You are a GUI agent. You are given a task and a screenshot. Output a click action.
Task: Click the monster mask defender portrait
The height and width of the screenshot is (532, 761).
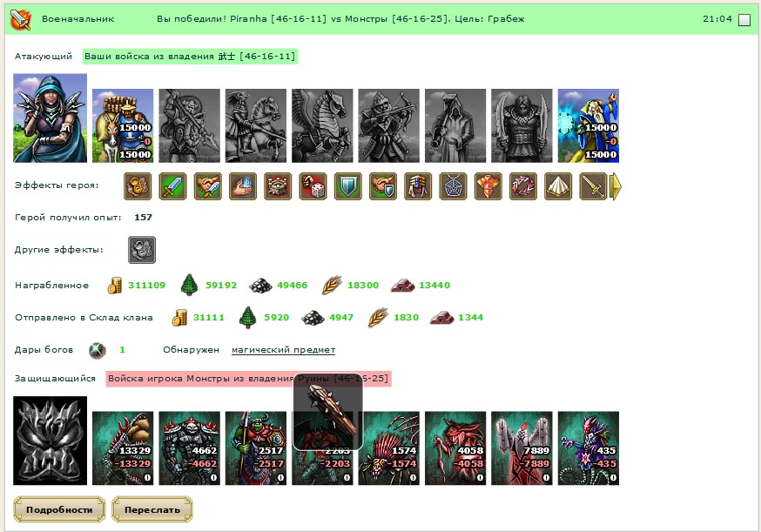50,441
